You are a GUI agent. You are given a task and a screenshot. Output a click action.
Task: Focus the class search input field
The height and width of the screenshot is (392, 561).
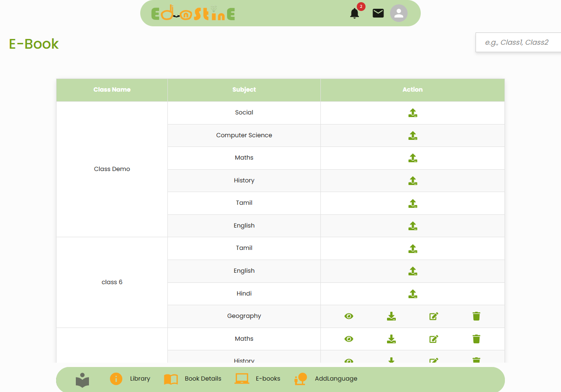pyautogui.click(x=518, y=43)
